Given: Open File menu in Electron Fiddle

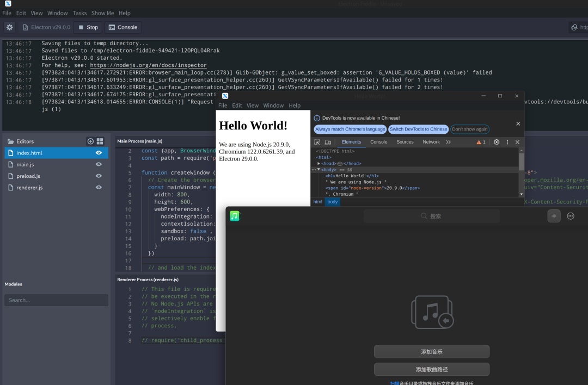Looking at the screenshot, I should (x=7, y=13).
